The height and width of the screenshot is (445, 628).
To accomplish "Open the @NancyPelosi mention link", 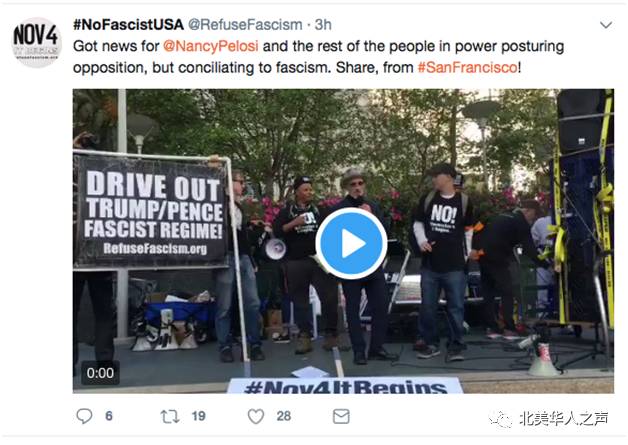I will point(210,46).
